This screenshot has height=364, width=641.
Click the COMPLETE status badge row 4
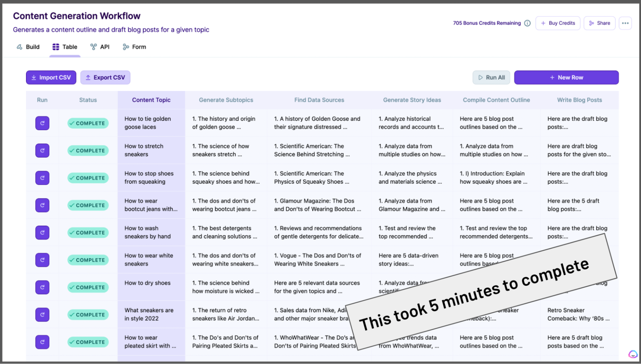pyautogui.click(x=88, y=205)
